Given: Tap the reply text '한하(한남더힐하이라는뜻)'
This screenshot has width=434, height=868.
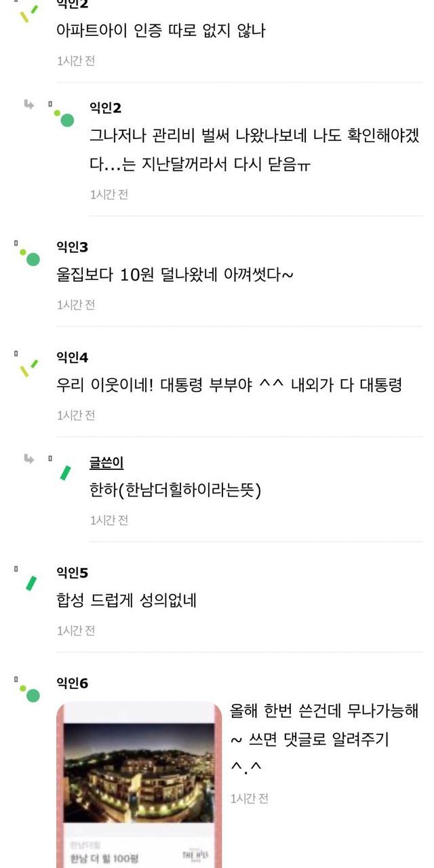Looking at the screenshot, I should pyautogui.click(x=175, y=490).
